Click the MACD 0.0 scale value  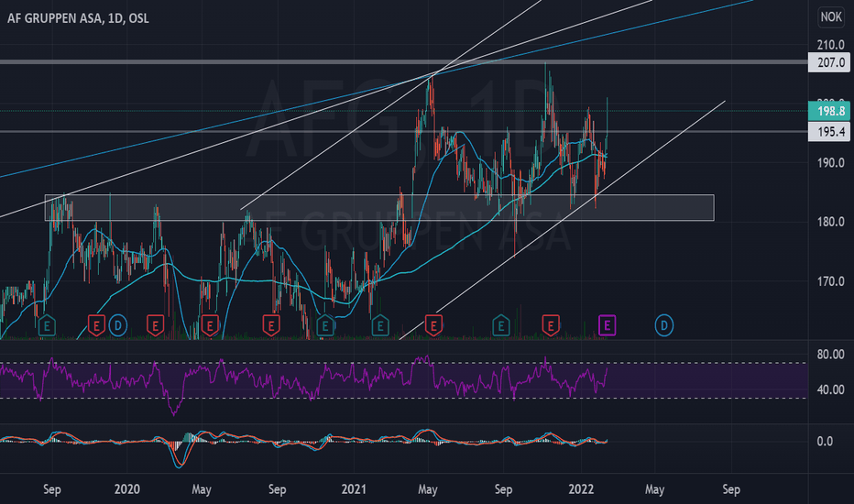pos(825,442)
